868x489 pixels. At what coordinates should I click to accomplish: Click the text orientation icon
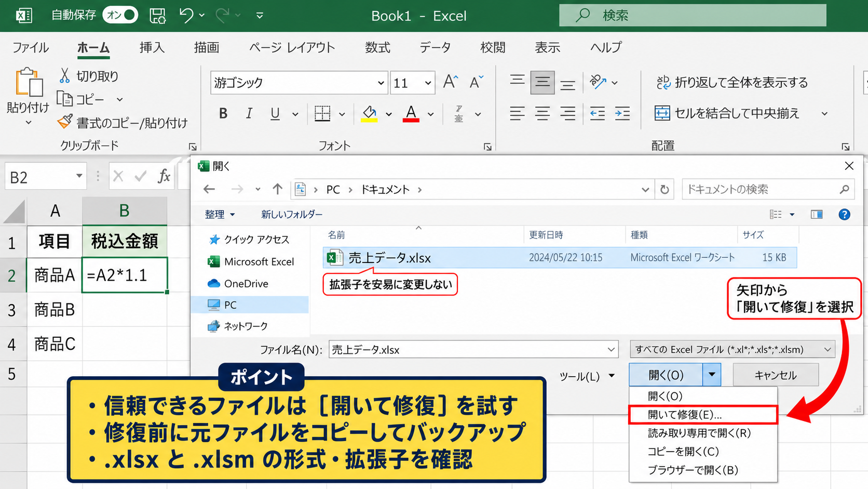pos(598,82)
